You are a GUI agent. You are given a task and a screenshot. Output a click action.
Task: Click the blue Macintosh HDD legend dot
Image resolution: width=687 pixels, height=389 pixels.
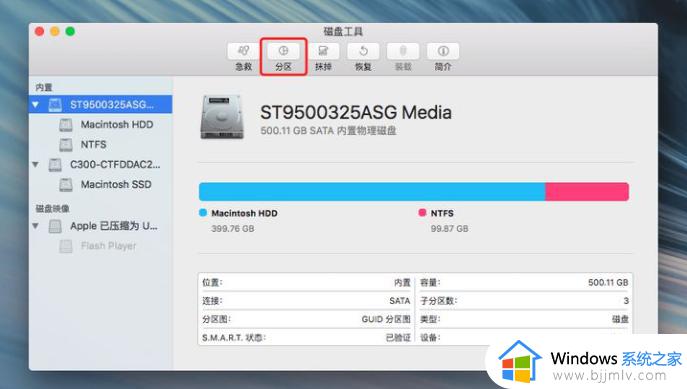[203, 213]
